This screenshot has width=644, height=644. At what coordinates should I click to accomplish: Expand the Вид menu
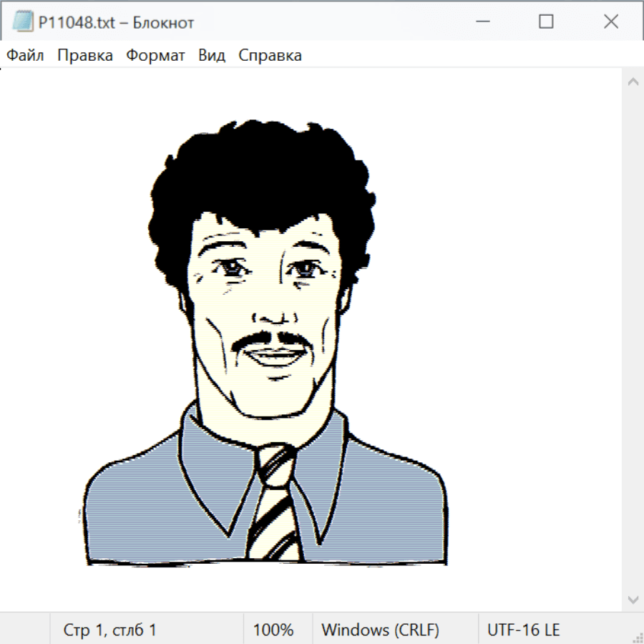pos(211,56)
